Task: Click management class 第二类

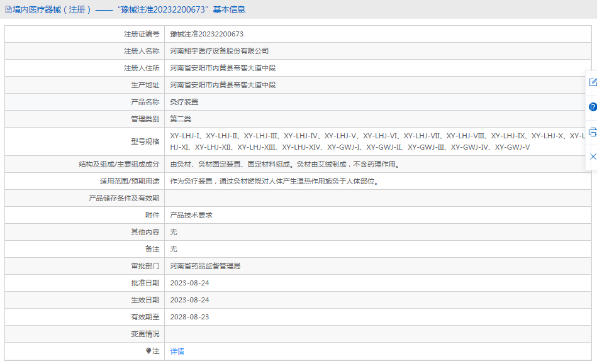Action: tap(181, 119)
